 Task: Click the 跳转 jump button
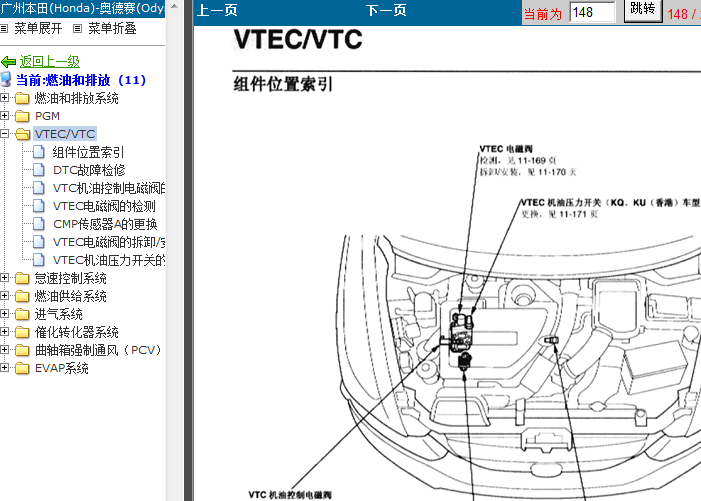pyautogui.click(x=643, y=10)
